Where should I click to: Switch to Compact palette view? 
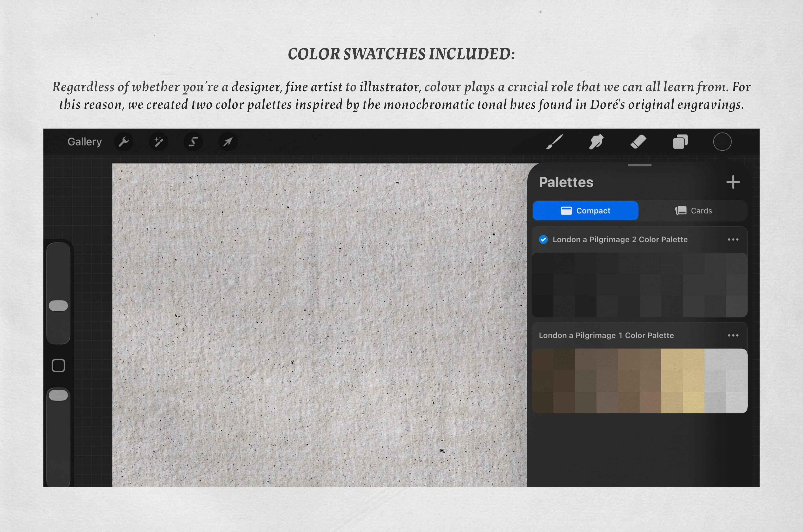pyautogui.click(x=585, y=211)
